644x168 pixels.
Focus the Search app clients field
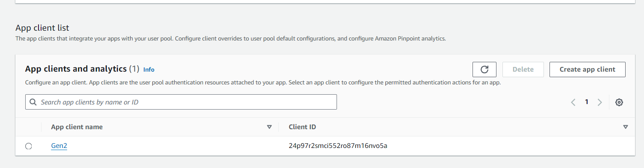[181, 102]
